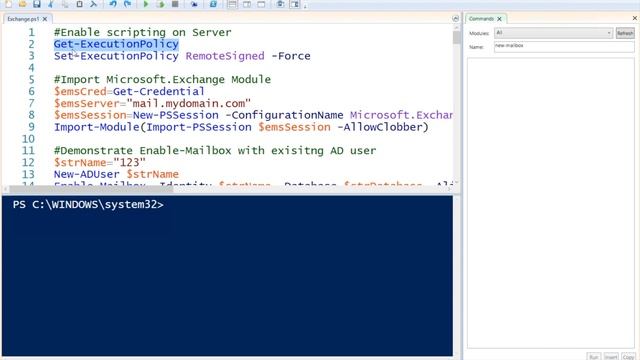Open the toolbar overflow options arrow
This screenshot has height=360, width=640.
[305, 5]
